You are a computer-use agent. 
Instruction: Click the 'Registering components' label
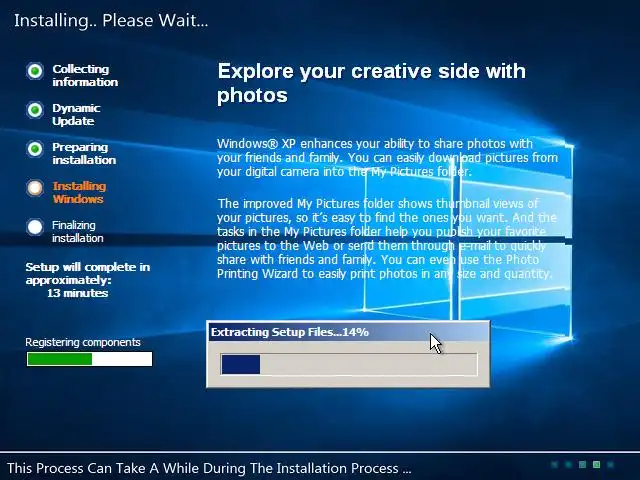pyautogui.click(x=83, y=342)
